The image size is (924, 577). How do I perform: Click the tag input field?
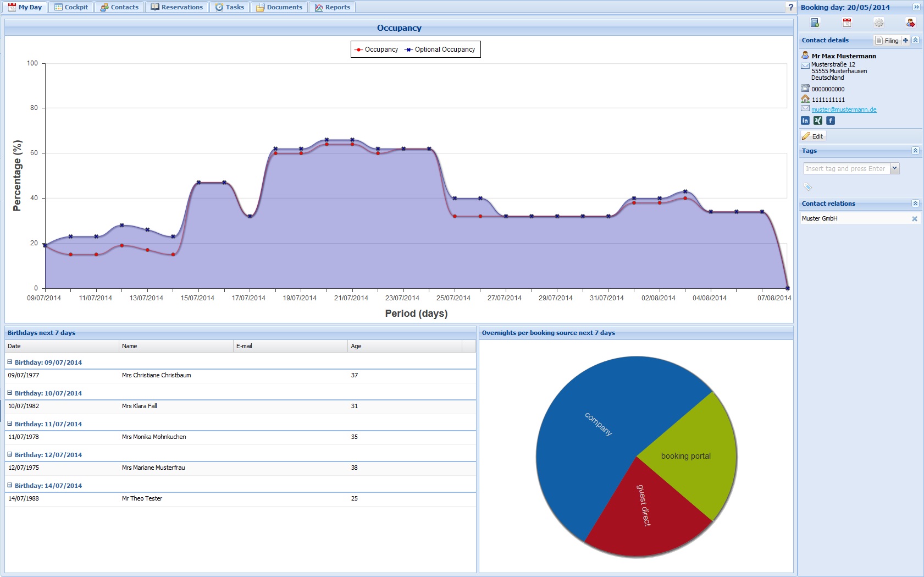[846, 169]
